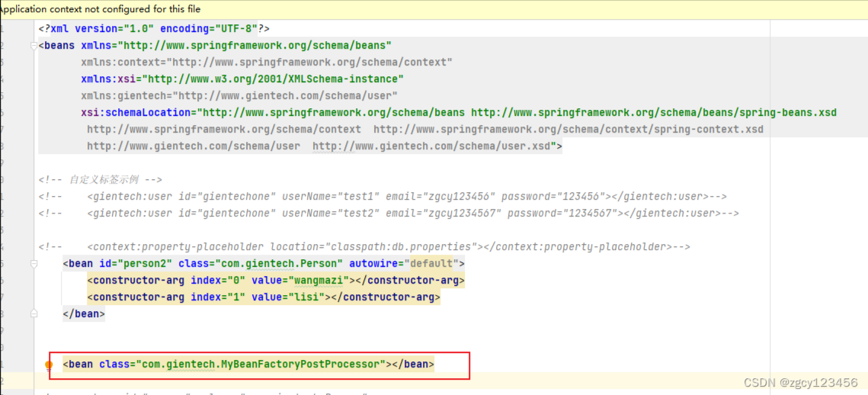Click the fold-end marker at the closing </bean> tag
Screen dimensions: 868x395
pyautogui.click(x=34, y=313)
